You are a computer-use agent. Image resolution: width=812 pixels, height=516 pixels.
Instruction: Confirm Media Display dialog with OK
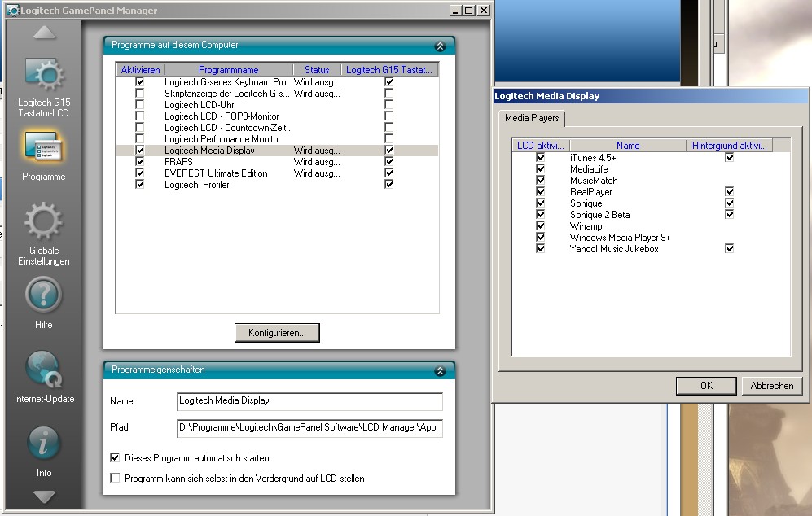pos(706,386)
